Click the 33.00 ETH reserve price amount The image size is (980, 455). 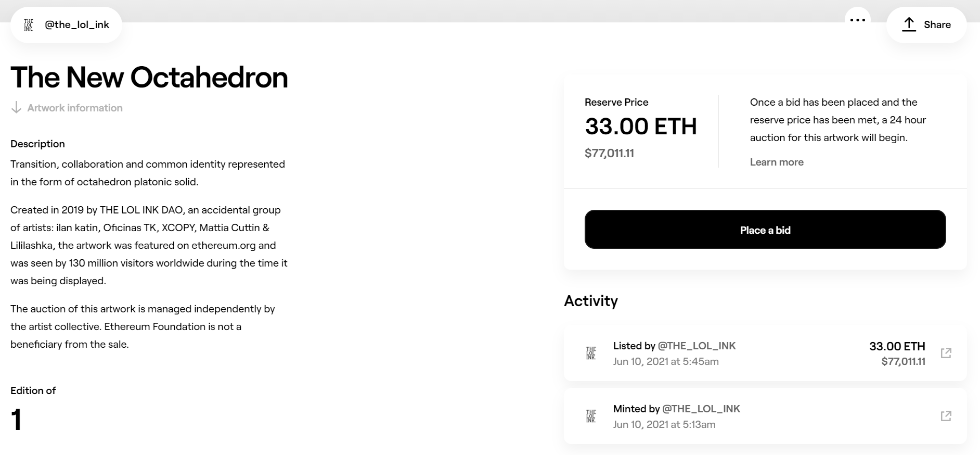tap(640, 127)
